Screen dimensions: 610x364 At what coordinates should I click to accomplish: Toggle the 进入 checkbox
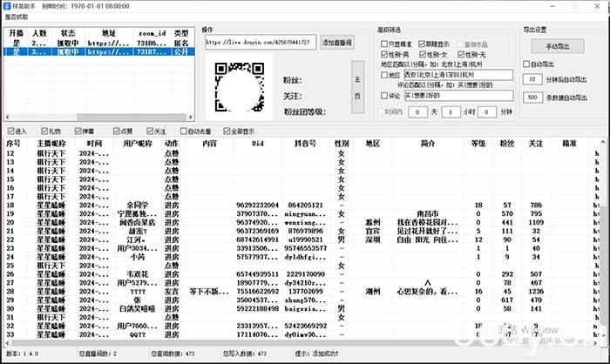(17, 131)
